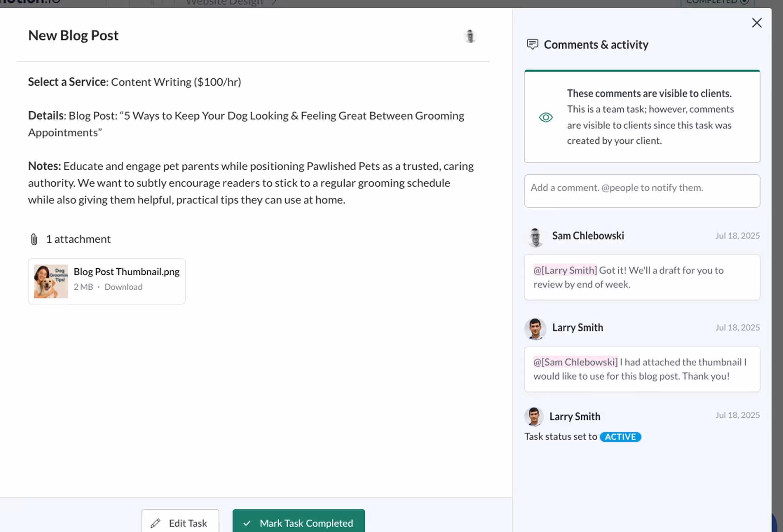Click Larry Smith's avatar on thumbnail comment
The image size is (783, 532).
(535, 329)
